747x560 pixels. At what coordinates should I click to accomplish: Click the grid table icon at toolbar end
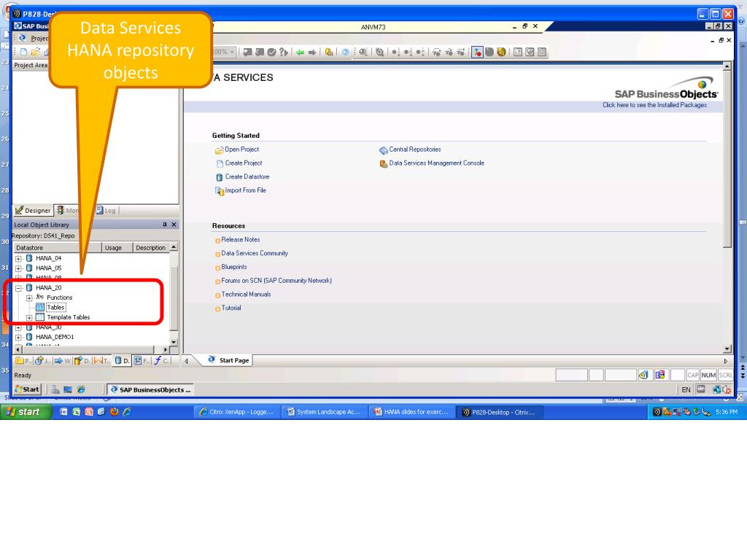[542, 52]
